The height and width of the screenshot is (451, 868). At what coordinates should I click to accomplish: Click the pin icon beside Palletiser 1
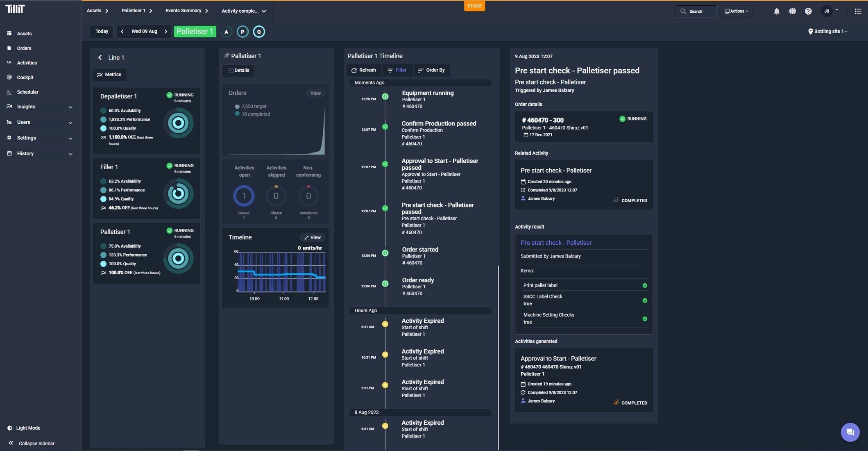tap(227, 56)
